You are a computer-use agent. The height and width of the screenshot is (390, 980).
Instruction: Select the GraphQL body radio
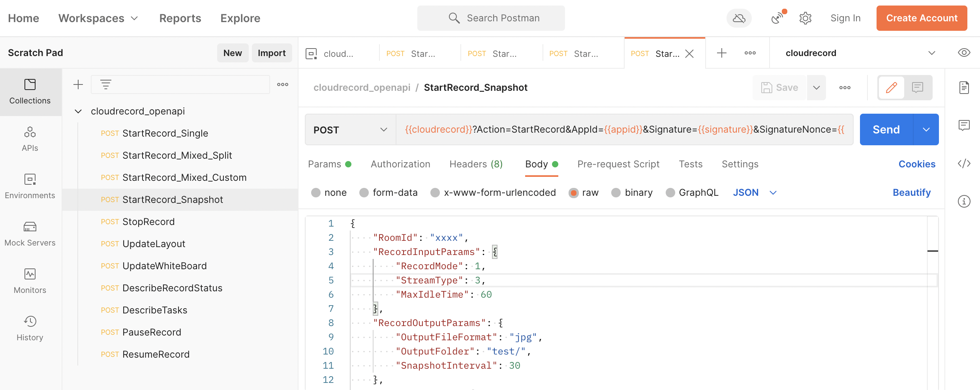pyautogui.click(x=670, y=193)
